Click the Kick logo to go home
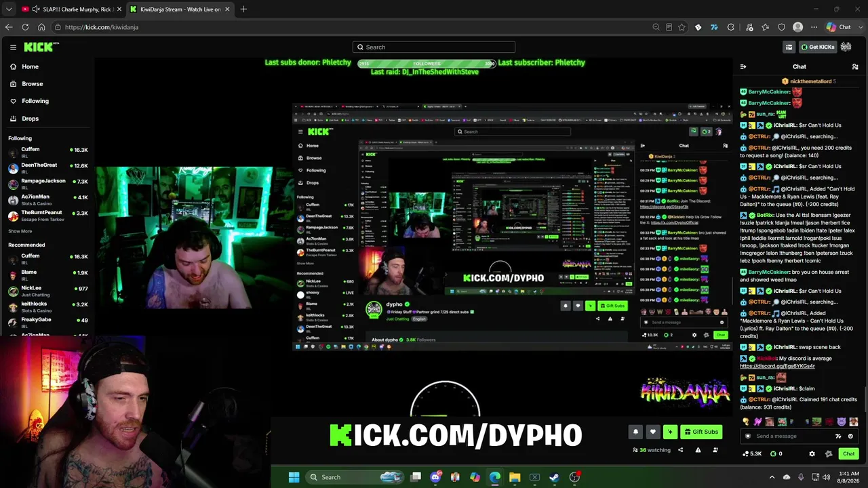Screen dimensions: 868x488 41,47
